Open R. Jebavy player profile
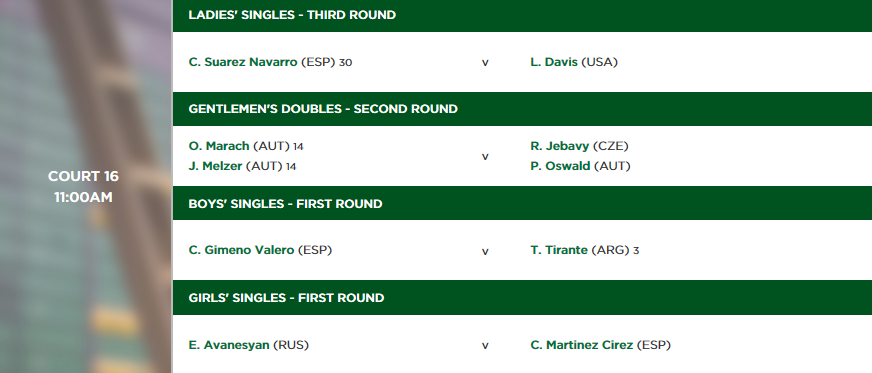This screenshot has width=872, height=373. point(559,146)
